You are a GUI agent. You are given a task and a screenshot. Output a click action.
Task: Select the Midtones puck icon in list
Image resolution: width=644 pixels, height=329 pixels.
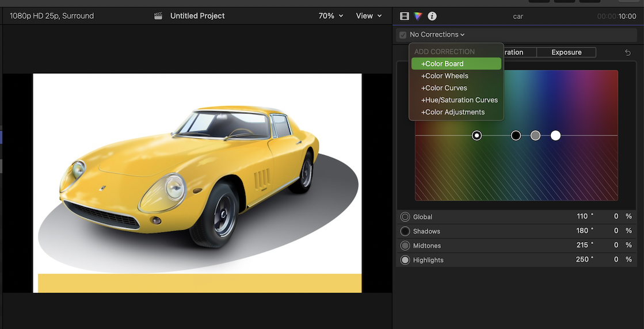[405, 246]
